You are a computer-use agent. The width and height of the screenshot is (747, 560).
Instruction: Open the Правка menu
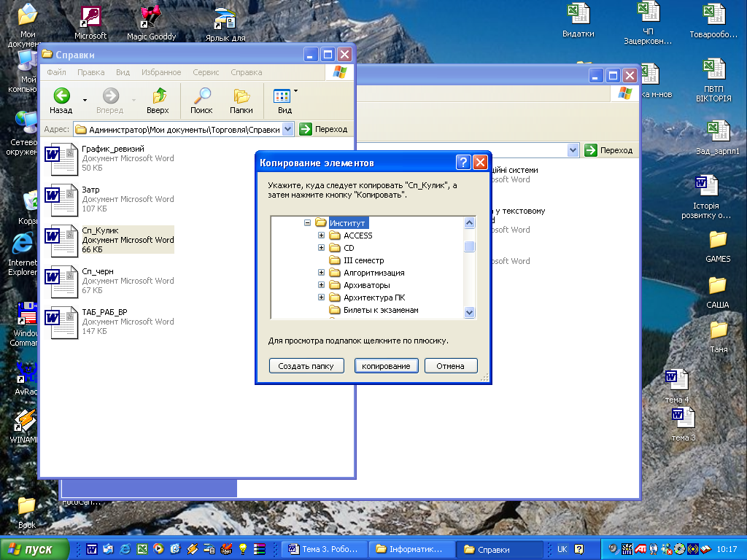[90, 72]
